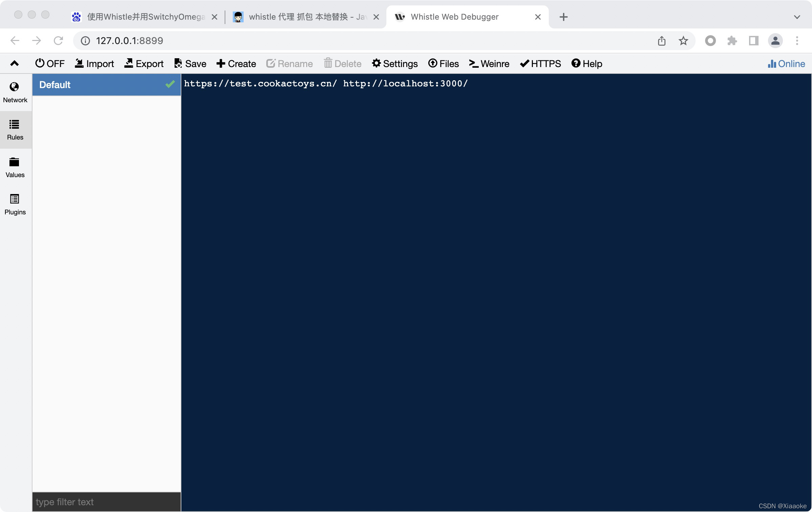Toggle Online status indicator
812x512 pixels.
point(786,63)
